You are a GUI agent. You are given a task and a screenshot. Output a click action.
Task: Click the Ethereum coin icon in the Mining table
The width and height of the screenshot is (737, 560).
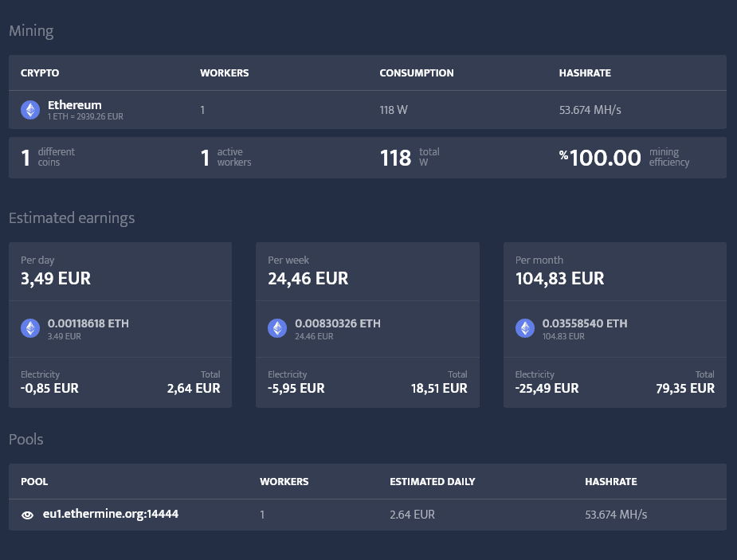point(30,110)
